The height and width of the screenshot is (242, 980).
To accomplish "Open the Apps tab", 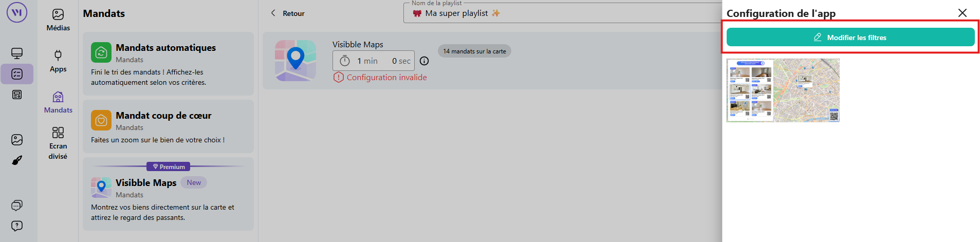I will click(x=58, y=61).
